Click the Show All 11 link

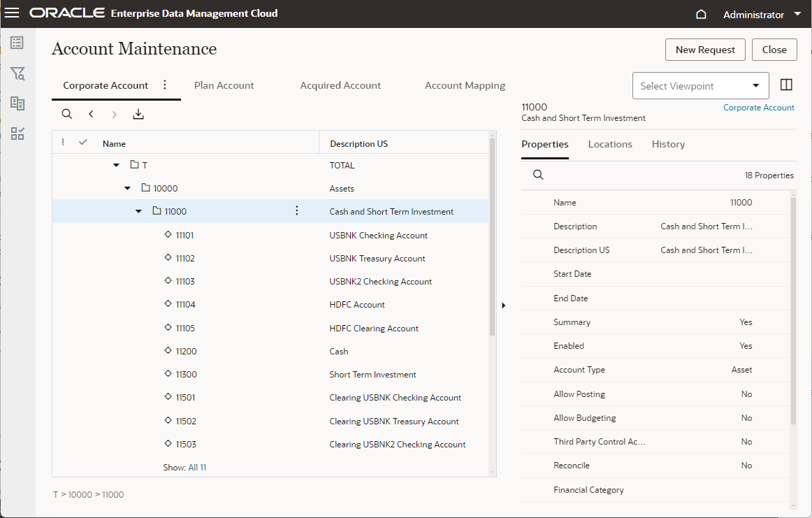[197, 467]
